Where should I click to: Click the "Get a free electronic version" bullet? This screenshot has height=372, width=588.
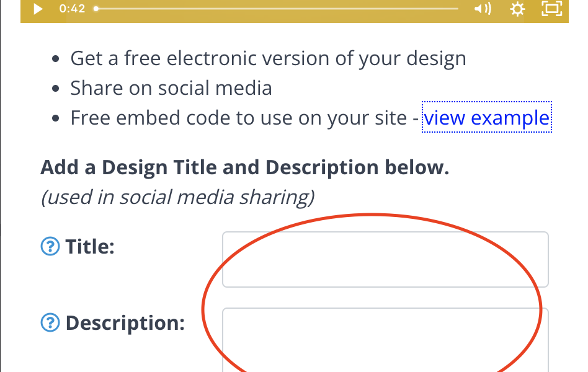pos(268,58)
